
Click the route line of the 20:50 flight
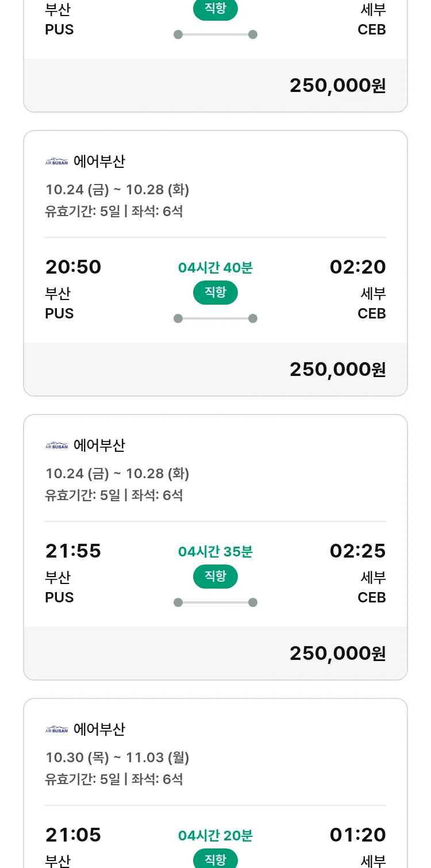click(x=215, y=318)
